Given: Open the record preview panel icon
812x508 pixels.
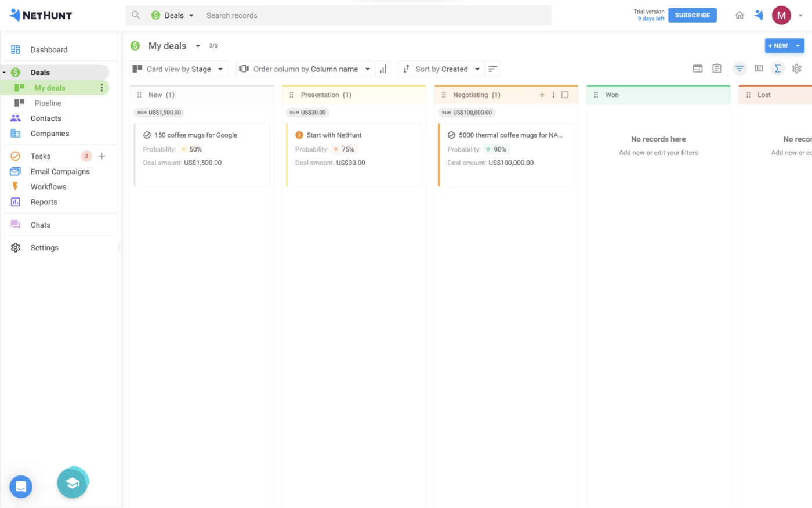Looking at the screenshot, I should click(698, 69).
